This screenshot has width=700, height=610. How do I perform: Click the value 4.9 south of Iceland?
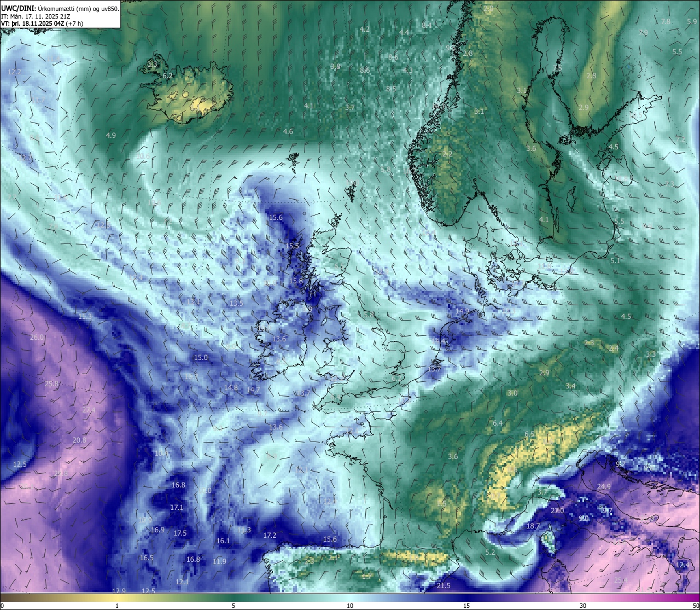coord(111,135)
